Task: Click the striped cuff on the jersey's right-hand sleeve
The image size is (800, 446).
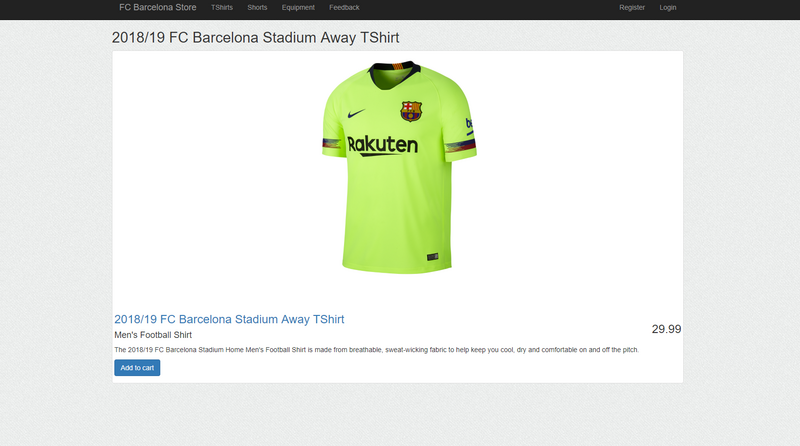Action: point(460,145)
